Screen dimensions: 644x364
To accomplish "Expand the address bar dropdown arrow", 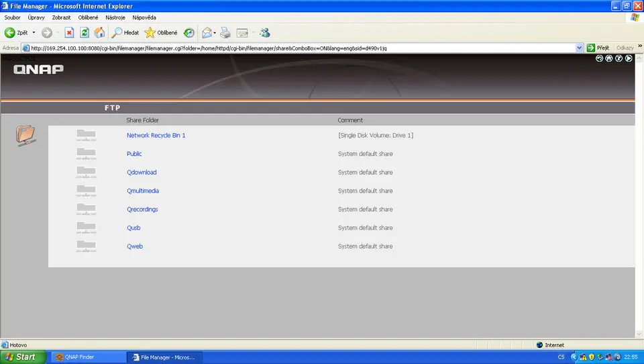I will tap(580, 48).
